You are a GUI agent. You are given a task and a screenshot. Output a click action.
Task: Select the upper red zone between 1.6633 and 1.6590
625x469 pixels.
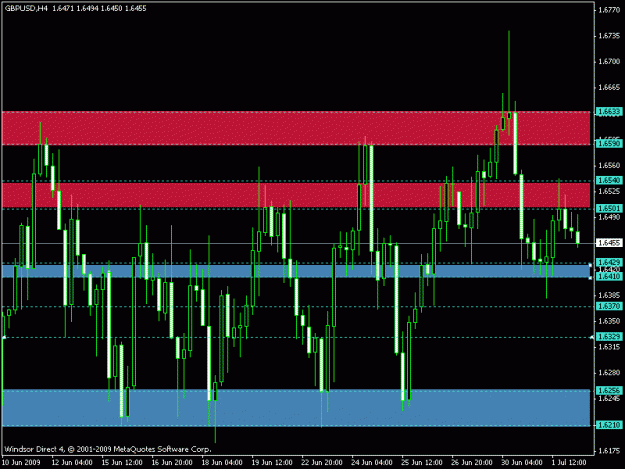[x=296, y=128]
